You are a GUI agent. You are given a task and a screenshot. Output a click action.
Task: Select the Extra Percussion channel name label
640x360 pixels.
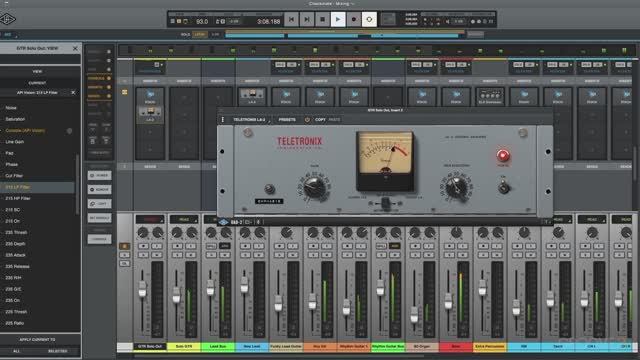coord(490,347)
